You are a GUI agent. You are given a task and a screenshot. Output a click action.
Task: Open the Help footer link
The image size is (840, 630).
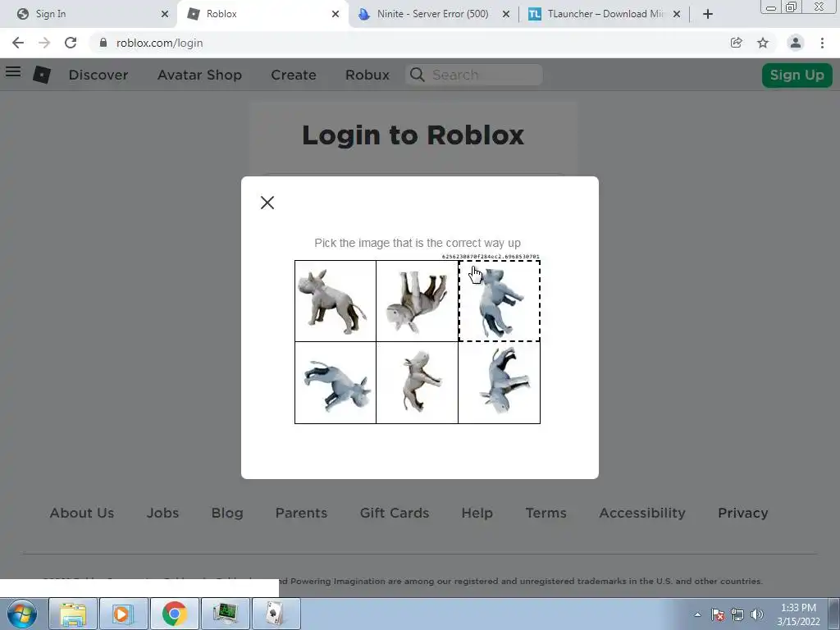pos(477,514)
